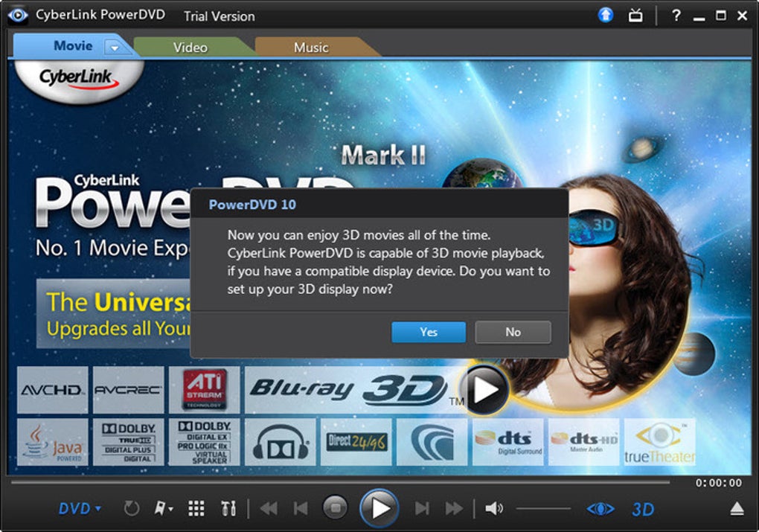759x532 pixels.
Task: Click the dts-HD Master Audio tile
Action: point(584,442)
